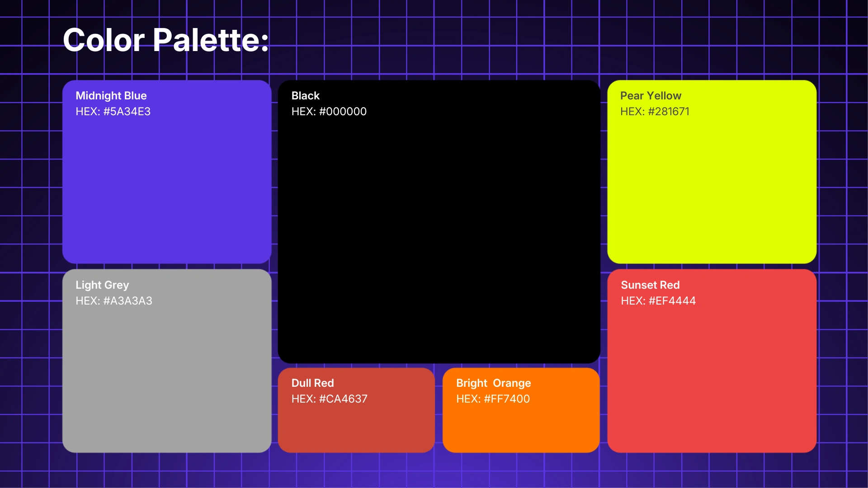
Task: Click the "Pear Yellow" label text
Action: [x=651, y=96]
